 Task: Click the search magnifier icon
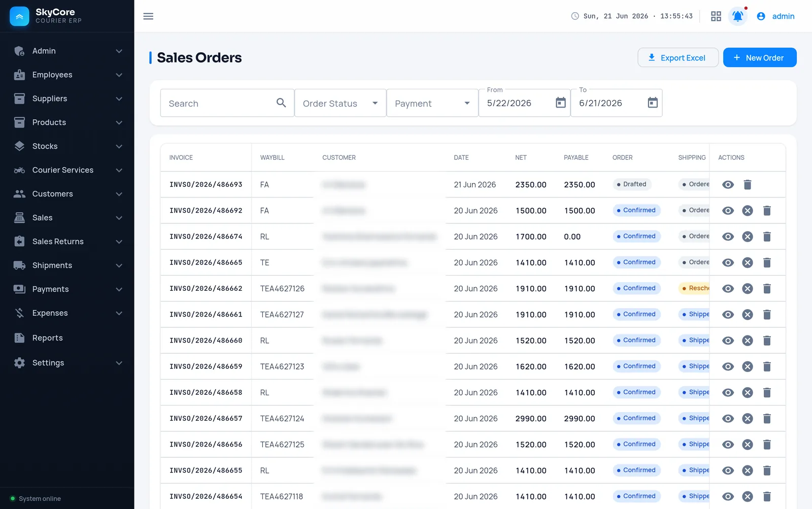pyautogui.click(x=281, y=103)
